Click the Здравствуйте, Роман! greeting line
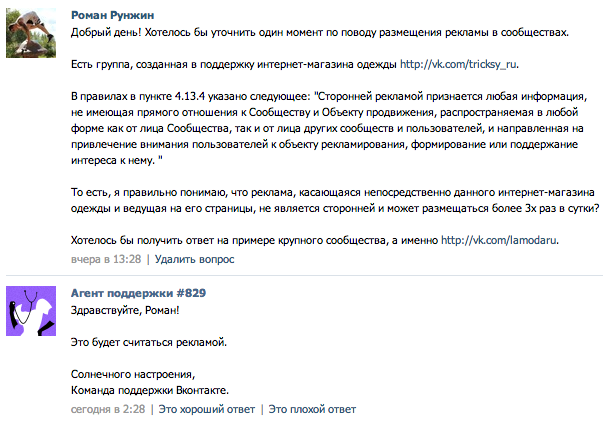This screenshot has height=424, width=610. [x=125, y=310]
